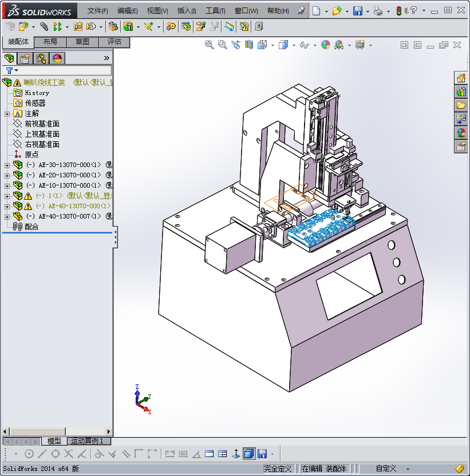Select the PropertyManager tab icon
The width and height of the screenshot is (470, 476).
(x=25, y=58)
